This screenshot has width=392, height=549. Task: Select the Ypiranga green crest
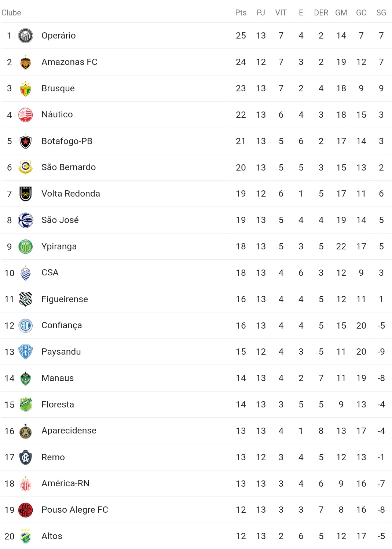(x=26, y=246)
